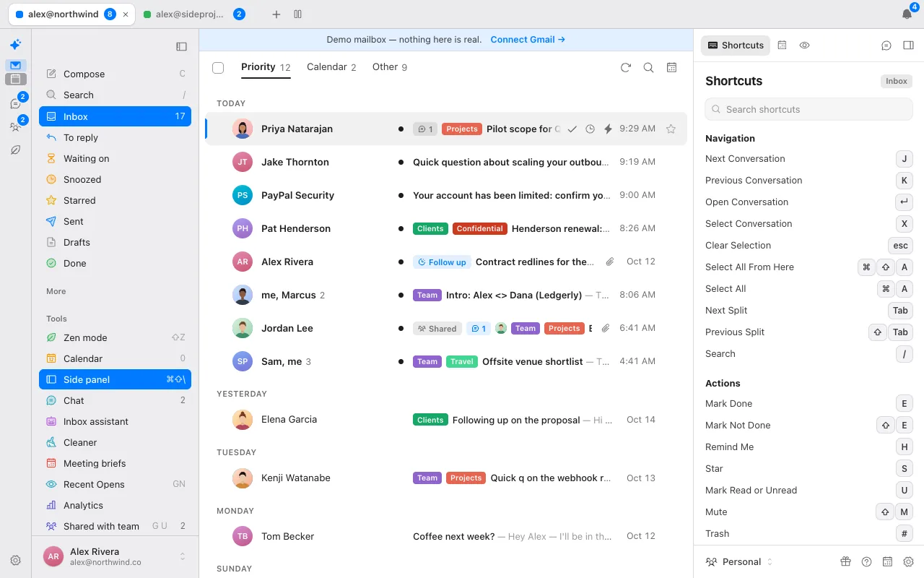This screenshot has height=578, width=924.
Task: Click the Connect Gmail link
Action: pyautogui.click(x=528, y=40)
